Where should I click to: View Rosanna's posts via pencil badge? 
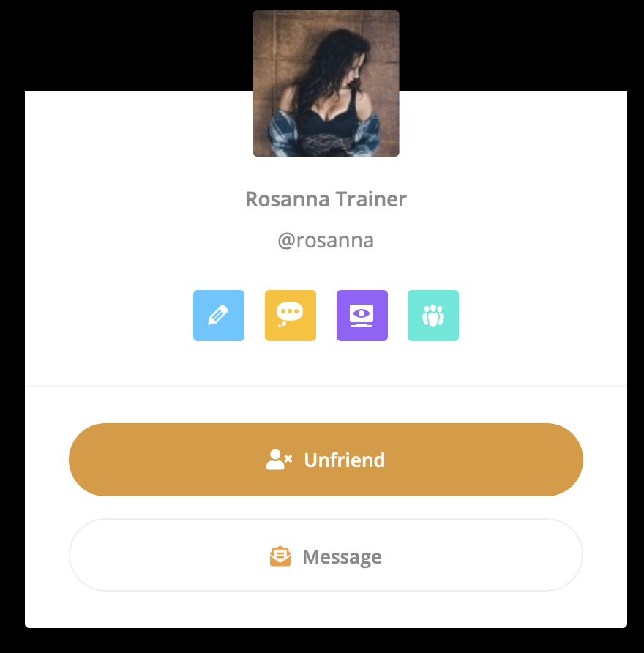pyautogui.click(x=219, y=316)
